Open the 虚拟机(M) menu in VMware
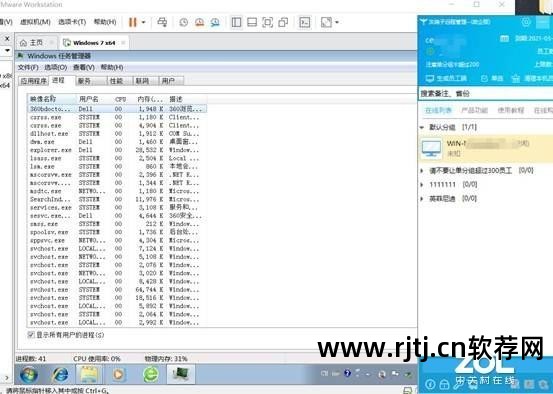Image resolution: width=553 pixels, height=394 pixels. pos(35,22)
